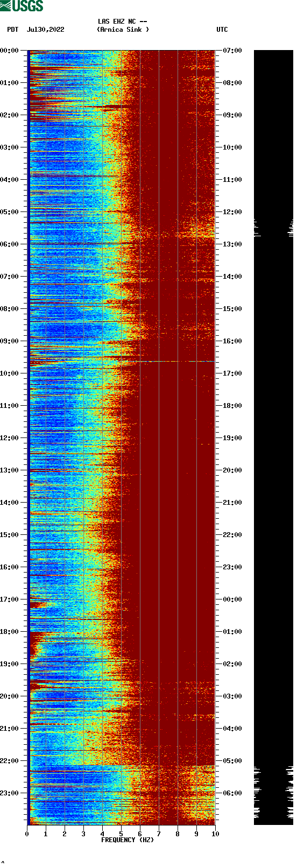
Task: Click the 15:00 PDT time label
Action: (x=9, y=535)
